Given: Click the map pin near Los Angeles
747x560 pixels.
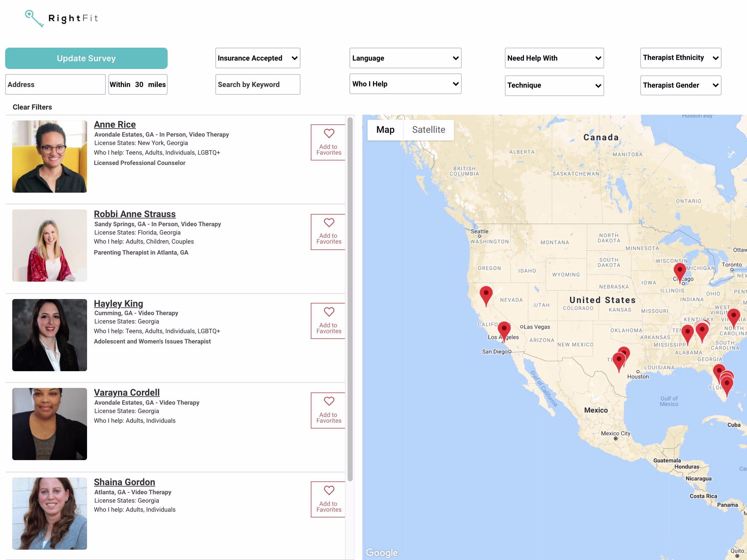Looking at the screenshot, I should [x=504, y=329].
